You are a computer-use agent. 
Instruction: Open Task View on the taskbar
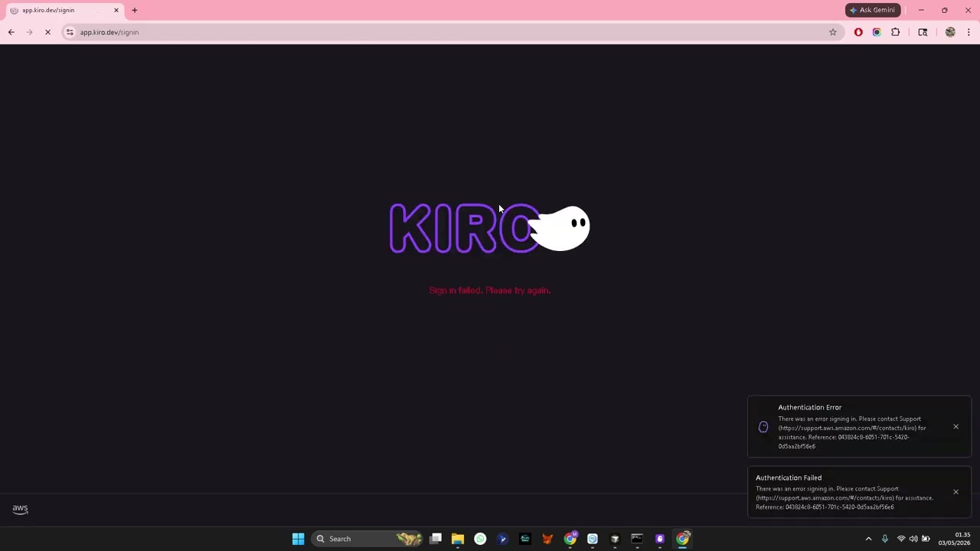click(x=436, y=539)
